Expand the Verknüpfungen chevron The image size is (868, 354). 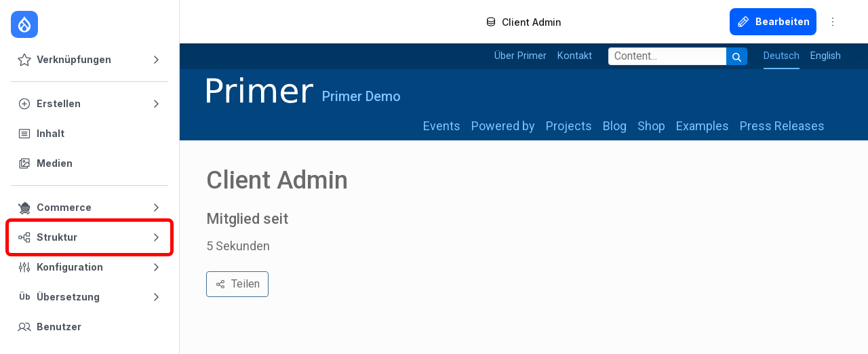156,60
